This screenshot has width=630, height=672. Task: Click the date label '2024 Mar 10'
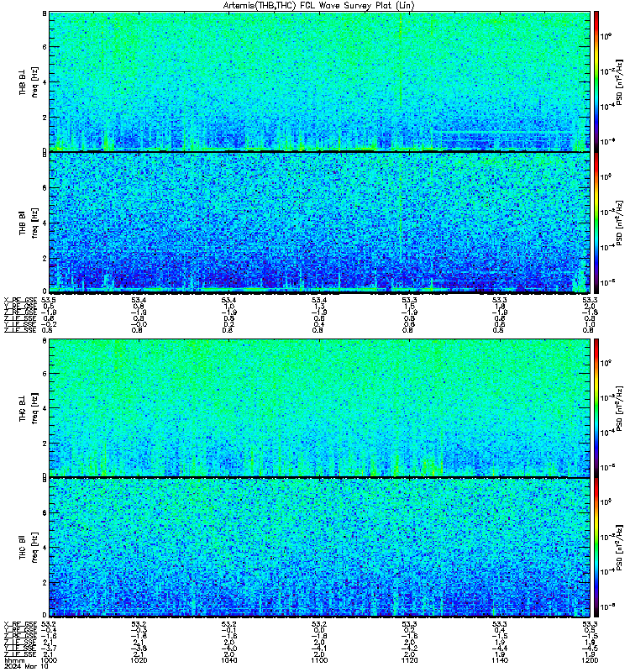(26, 666)
